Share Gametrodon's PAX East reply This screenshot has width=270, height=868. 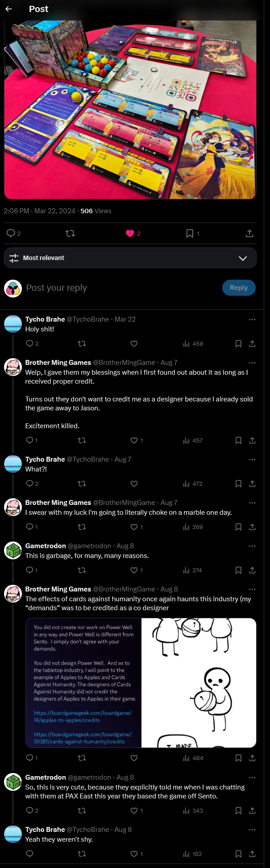pyautogui.click(x=252, y=810)
